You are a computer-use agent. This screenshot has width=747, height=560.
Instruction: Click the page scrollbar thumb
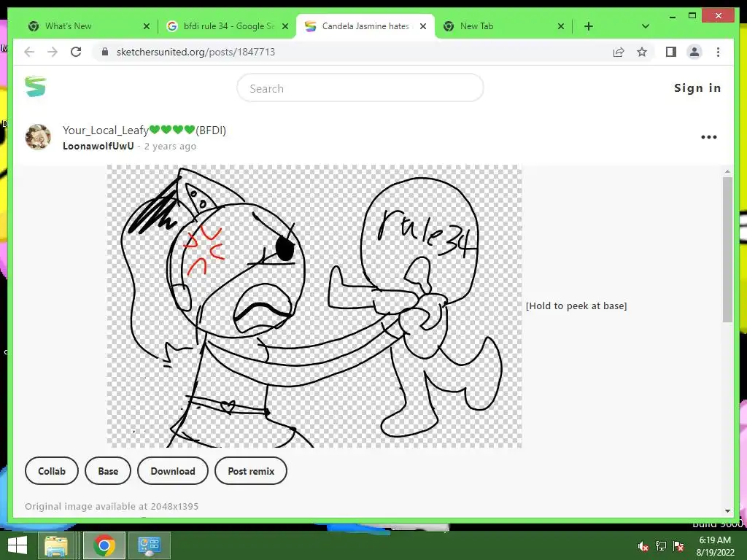727,249
